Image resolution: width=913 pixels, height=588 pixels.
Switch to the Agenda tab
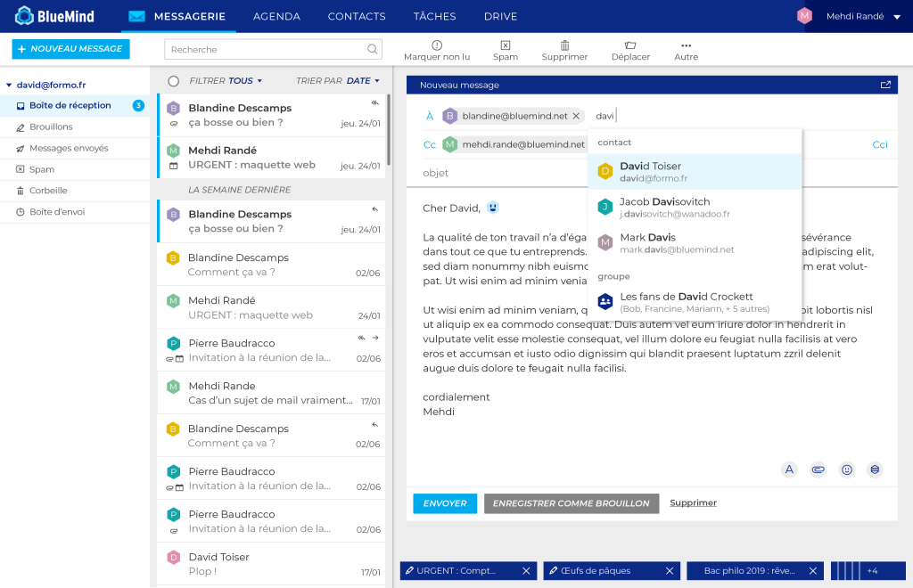coord(276,17)
